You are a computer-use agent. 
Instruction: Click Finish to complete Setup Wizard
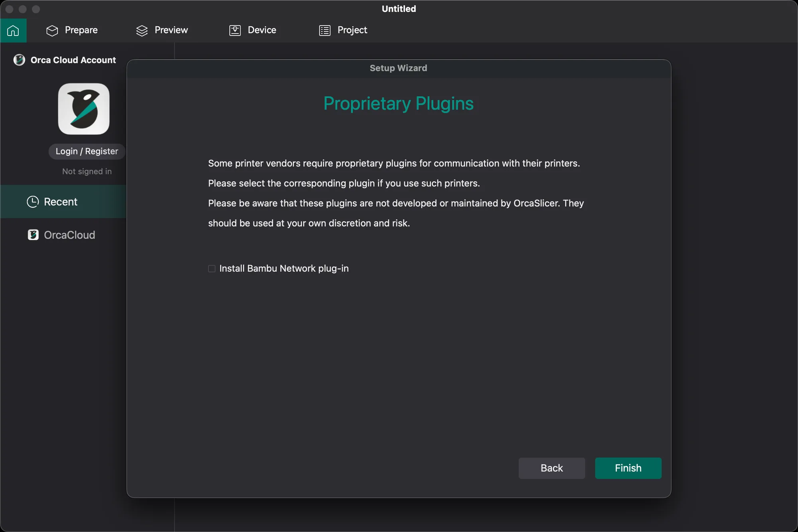tap(628, 468)
